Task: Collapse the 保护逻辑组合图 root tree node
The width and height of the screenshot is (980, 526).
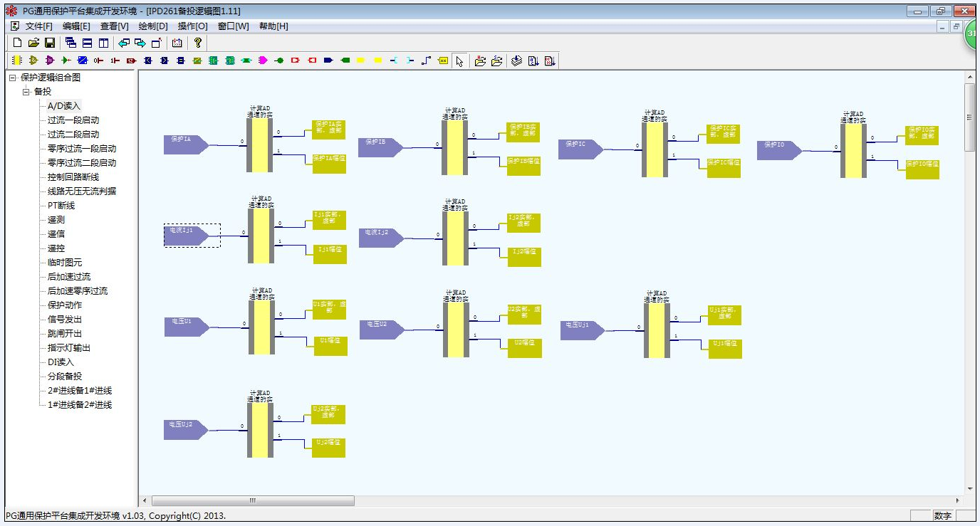Action: tap(12, 78)
